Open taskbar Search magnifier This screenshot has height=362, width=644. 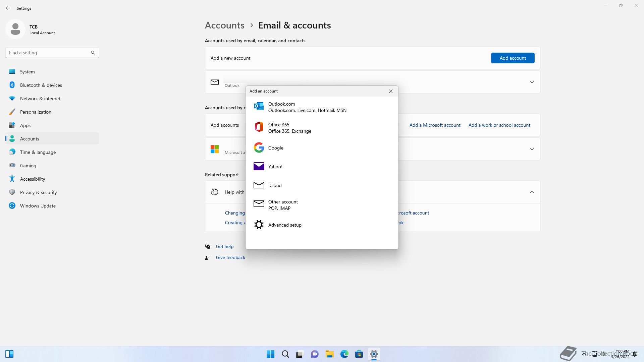click(x=285, y=354)
